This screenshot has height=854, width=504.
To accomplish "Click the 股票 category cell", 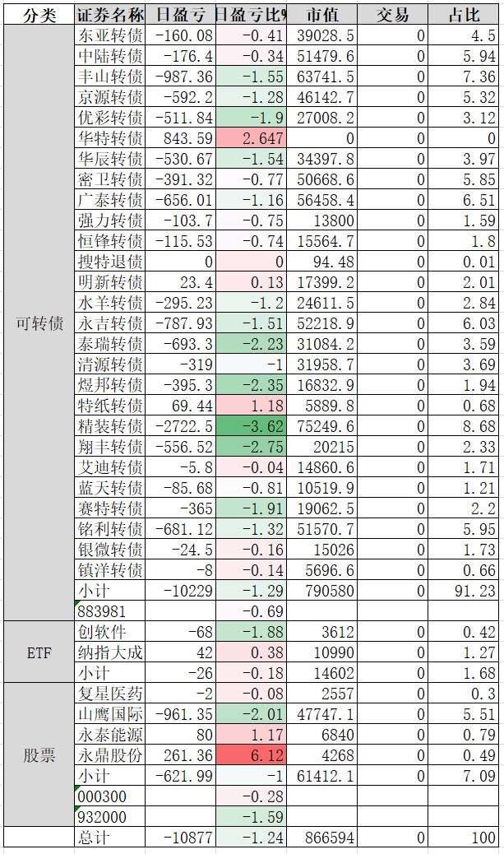I will click(x=39, y=755).
